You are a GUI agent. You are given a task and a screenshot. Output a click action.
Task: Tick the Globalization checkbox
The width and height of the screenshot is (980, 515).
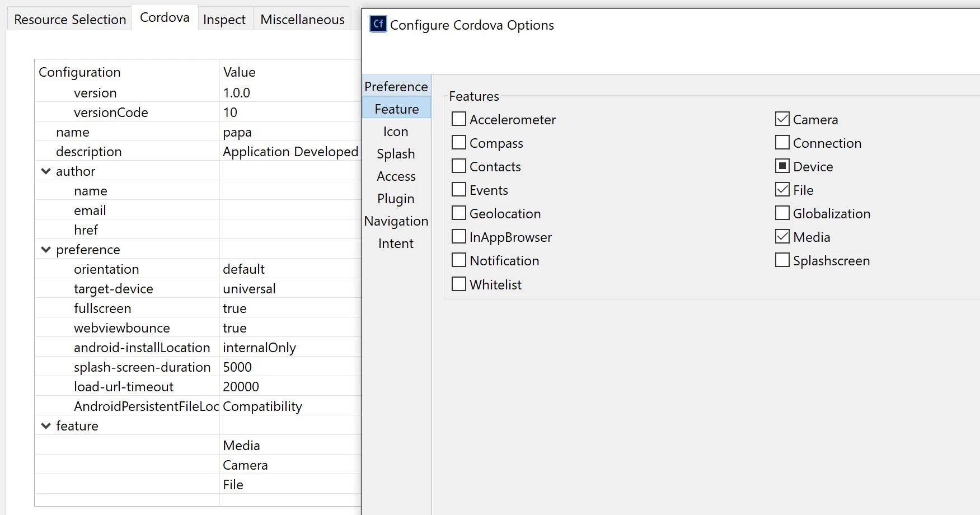782,213
